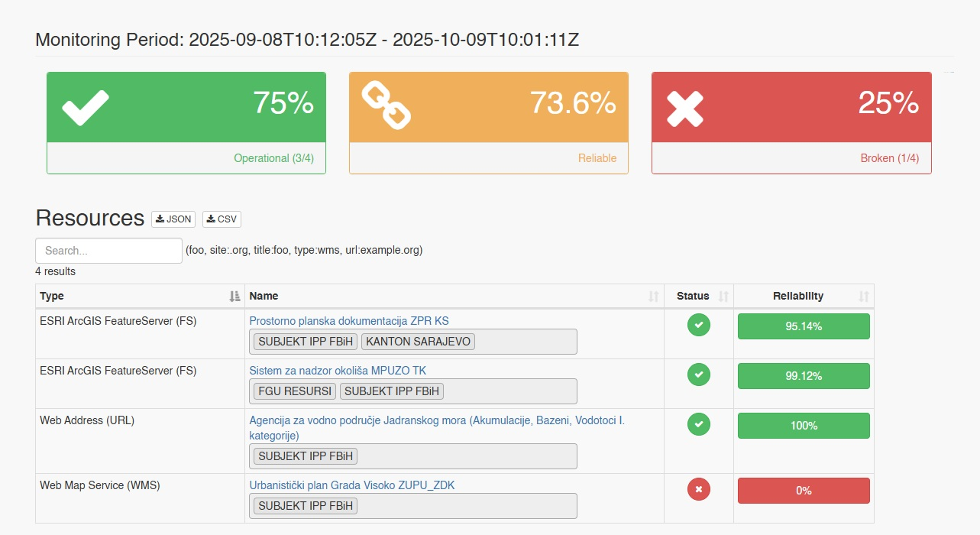Screen dimensions: 980x535
Task: Click the white X Broken icon
Action: tap(685, 108)
